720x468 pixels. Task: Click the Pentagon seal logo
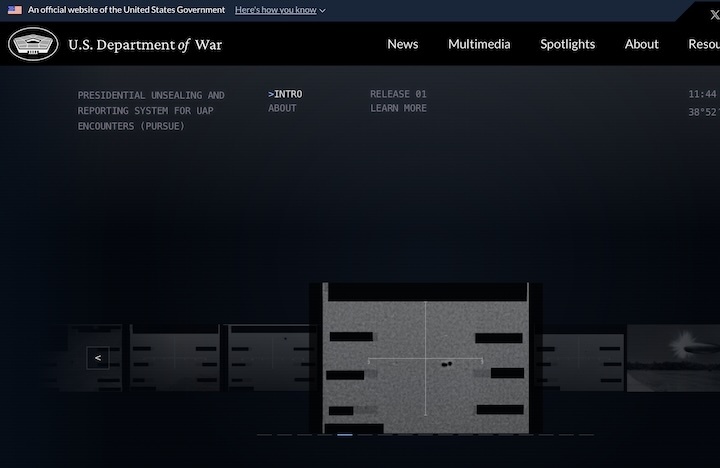[33, 44]
